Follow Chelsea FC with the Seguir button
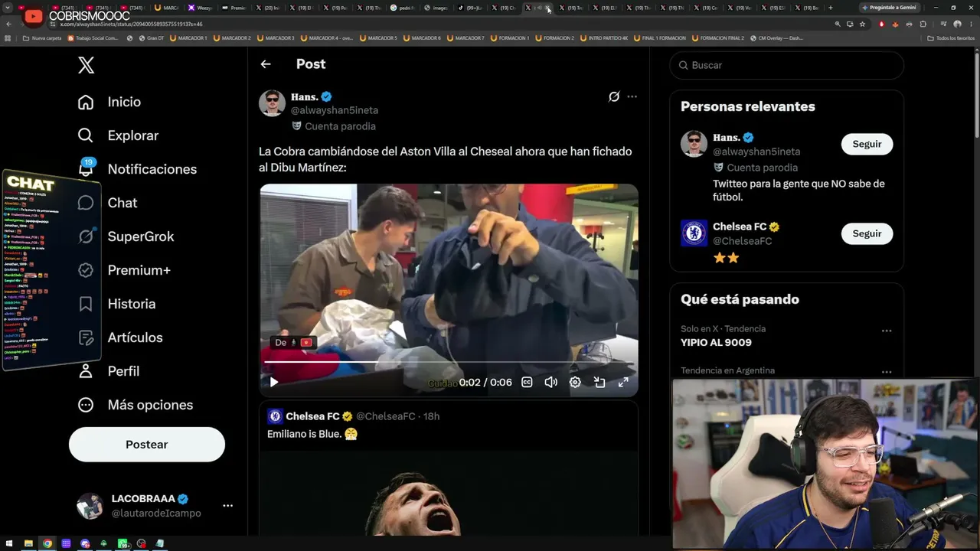The width and height of the screenshot is (980, 551). (x=867, y=233)
